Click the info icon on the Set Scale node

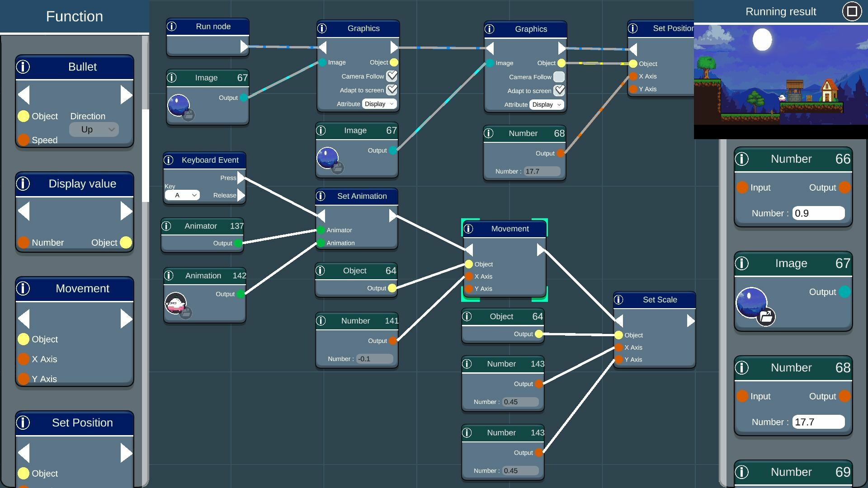[619, 300]
